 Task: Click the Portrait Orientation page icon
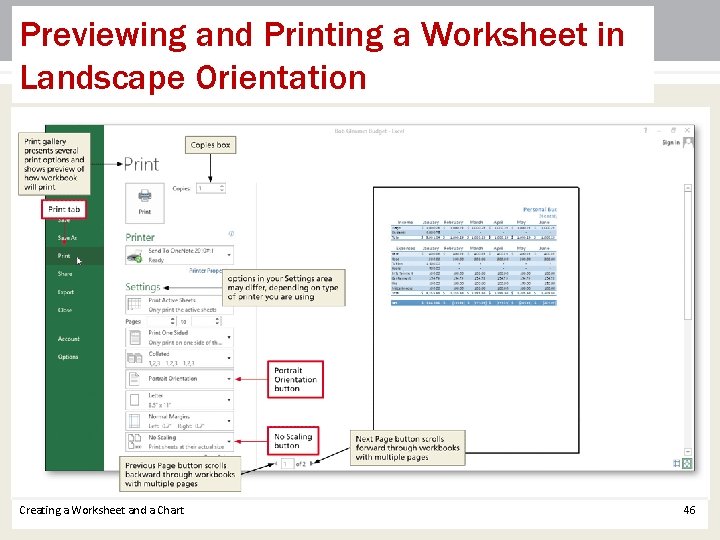134,379
